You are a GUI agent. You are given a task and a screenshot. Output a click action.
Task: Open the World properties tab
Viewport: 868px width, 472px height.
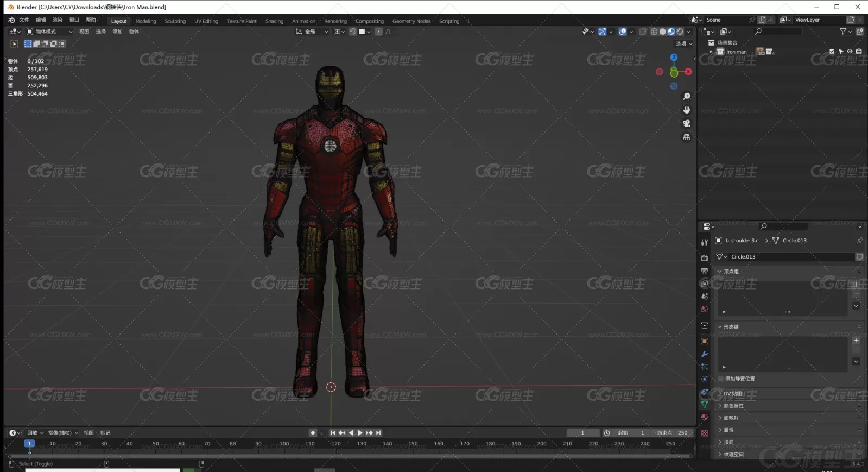pyautogui.click(x=705, y=309)
